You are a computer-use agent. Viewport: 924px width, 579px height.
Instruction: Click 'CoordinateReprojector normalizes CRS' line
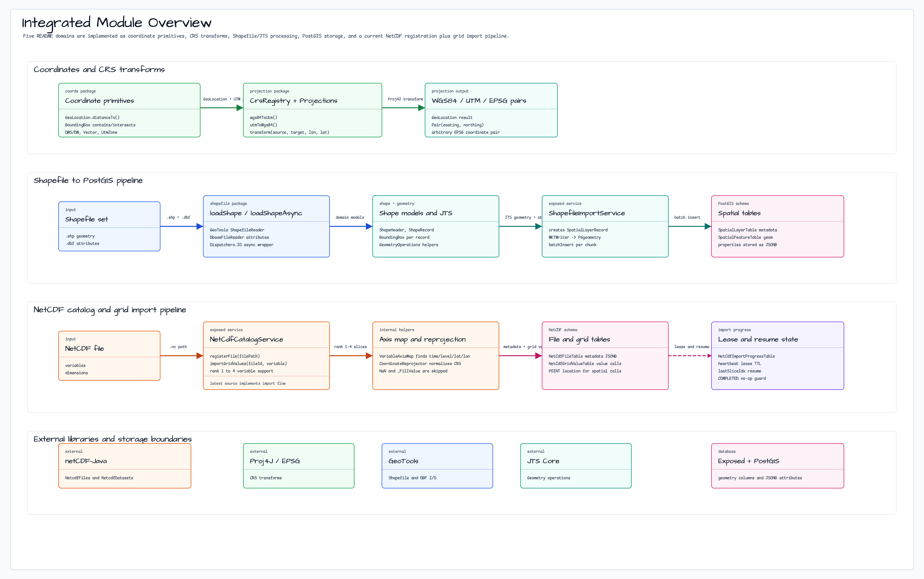coord(420,364)
